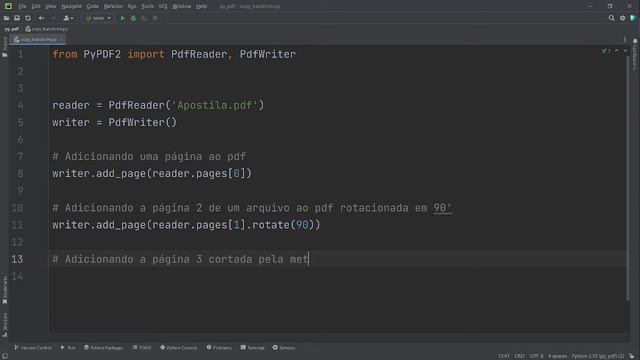Change the 4 spaces indent setting
Screen dimensions: 640x360
[x=557, y=356]
